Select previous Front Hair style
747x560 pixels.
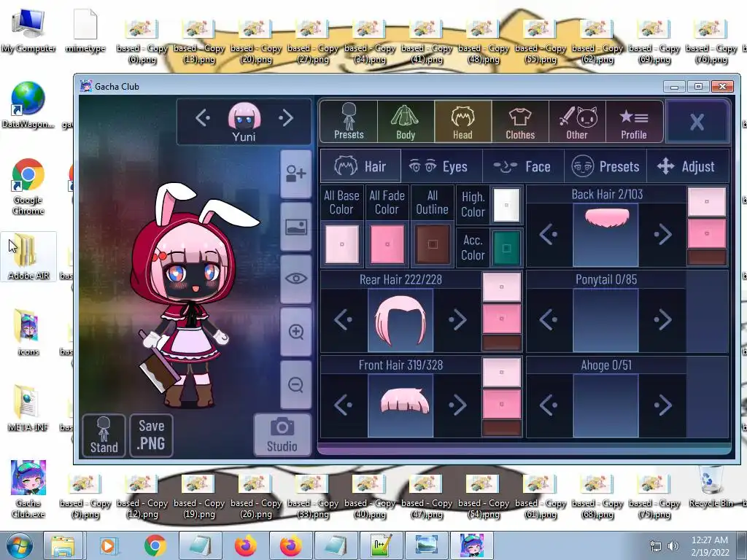[x=343, y=405]
